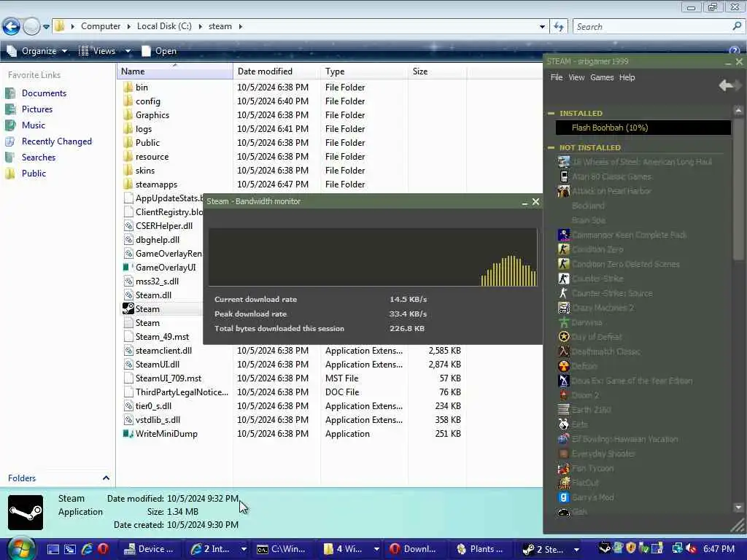Open the Documents favorite link
Image resolution: width=747 pixels, height=560 pixels.
pos(44,93)
